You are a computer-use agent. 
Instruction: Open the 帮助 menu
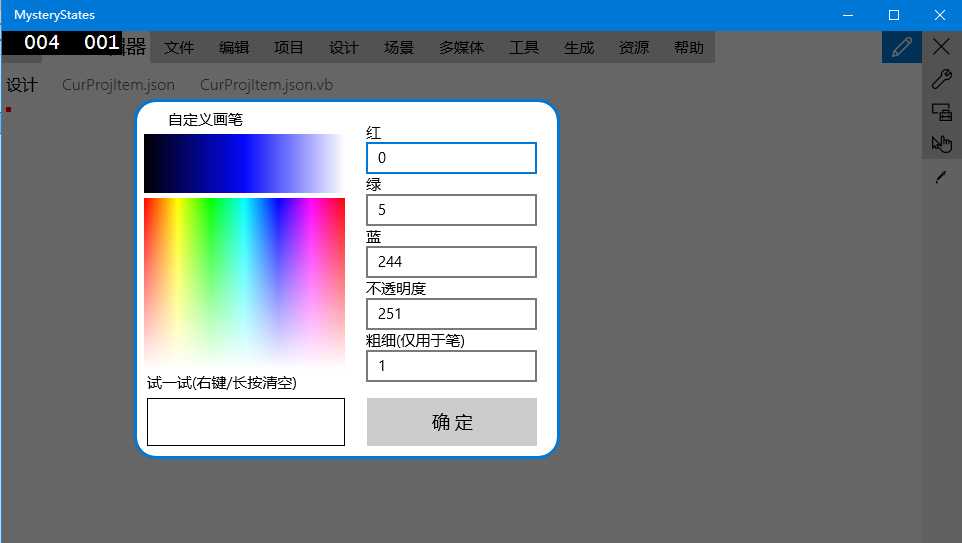click(x=688, y=47)
